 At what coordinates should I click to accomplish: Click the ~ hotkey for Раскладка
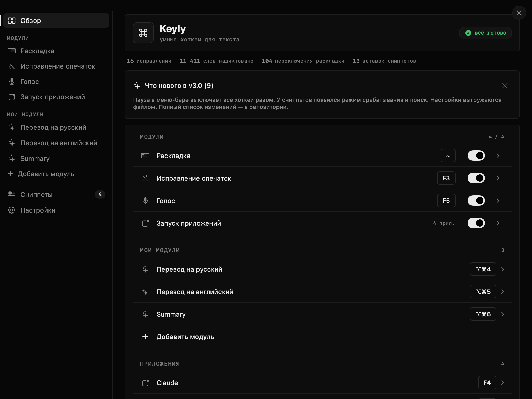click(448, 156)
